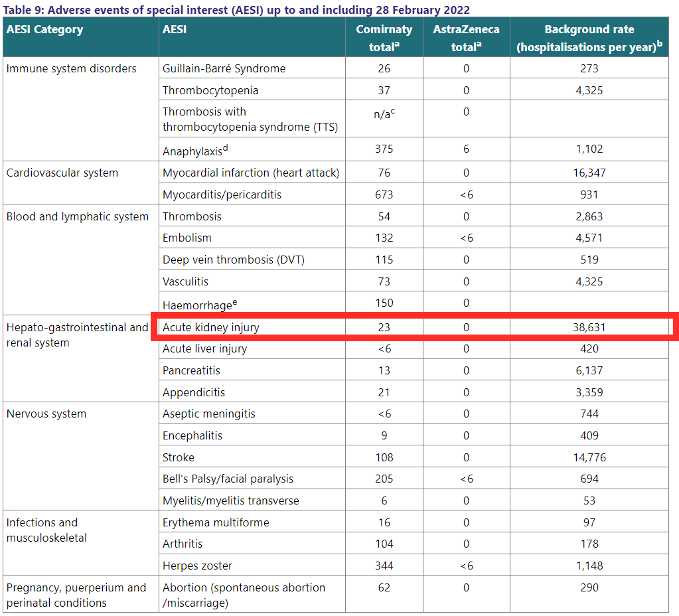Click the background rate 519 for DVT
Screen dimensions: 679x616
click(x=589, y=260)
